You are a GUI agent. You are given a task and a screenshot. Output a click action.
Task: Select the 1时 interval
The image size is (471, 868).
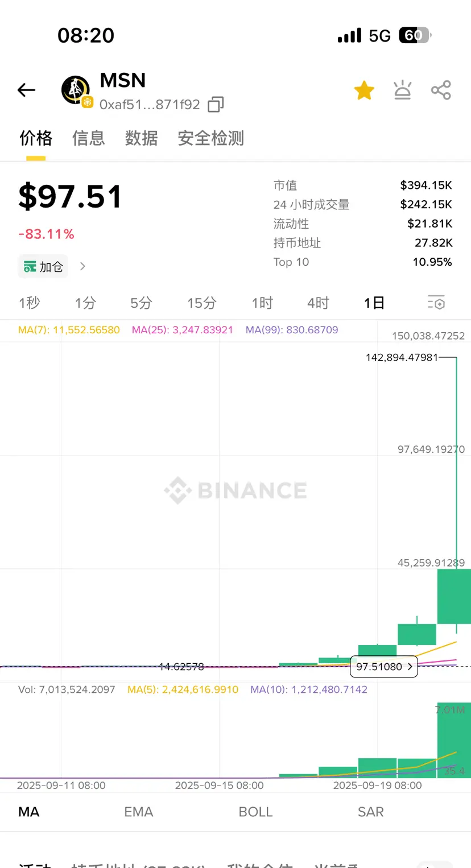pyautogui.click(x=262, y=303)
